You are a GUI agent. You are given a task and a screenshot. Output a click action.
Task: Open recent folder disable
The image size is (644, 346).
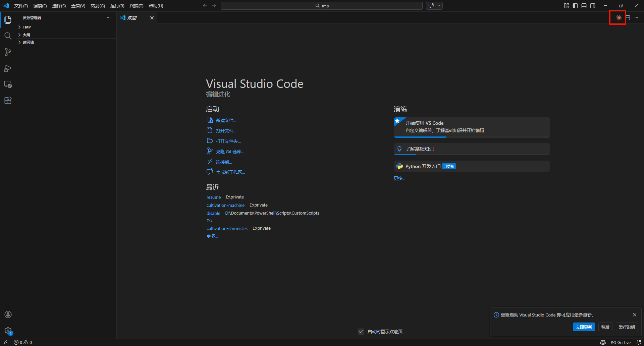coord(213,213)
